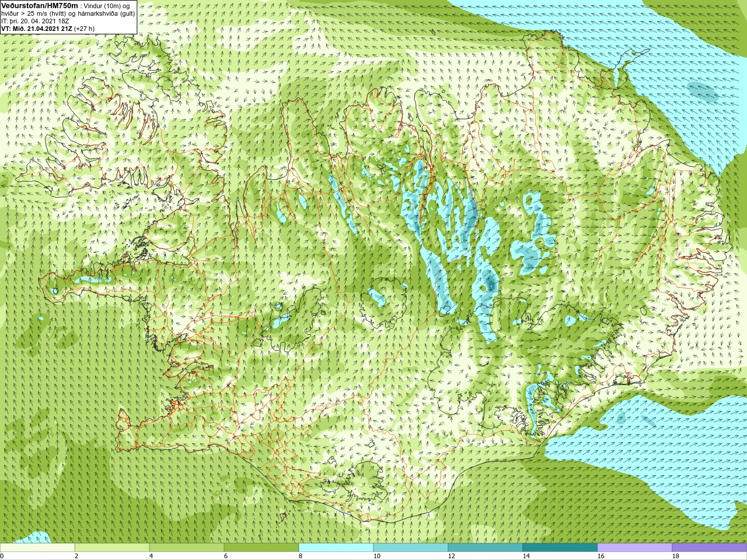Click the 12–14 m/s teal legend band
The image size is (747, 560).
click(486, 548)
